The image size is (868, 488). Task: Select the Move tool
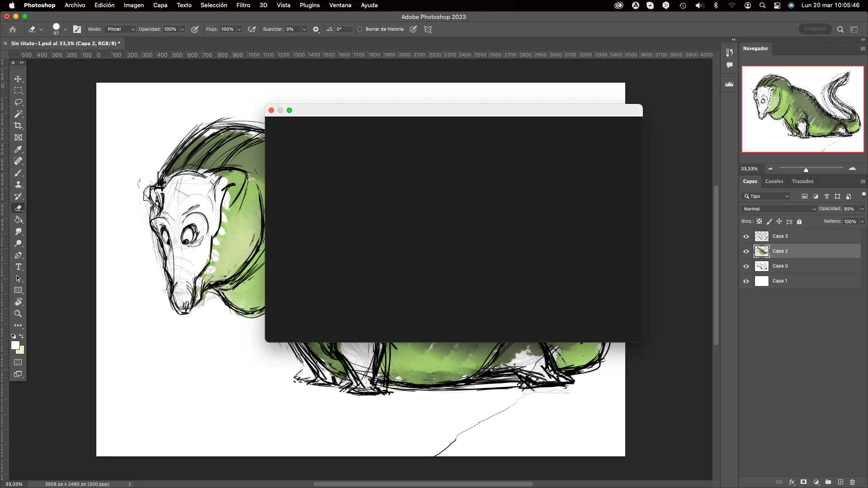click(x=18, y=79)
